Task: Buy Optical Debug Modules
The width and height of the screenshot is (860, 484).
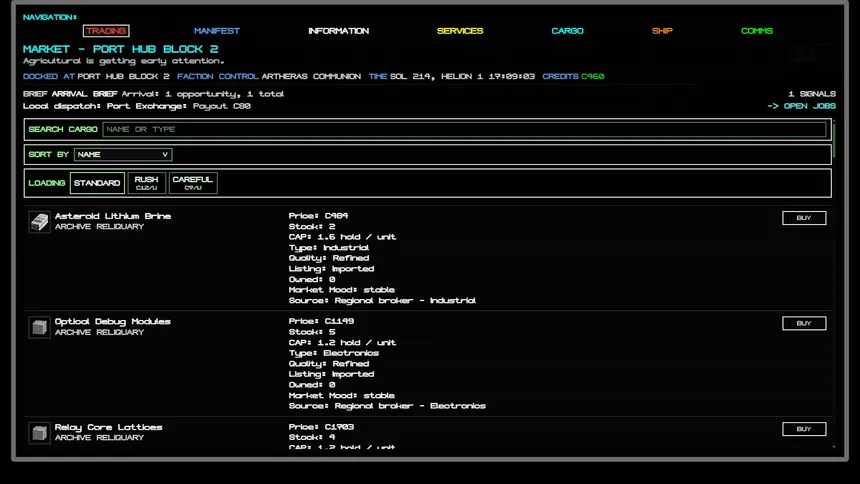Action: point(804,323)
